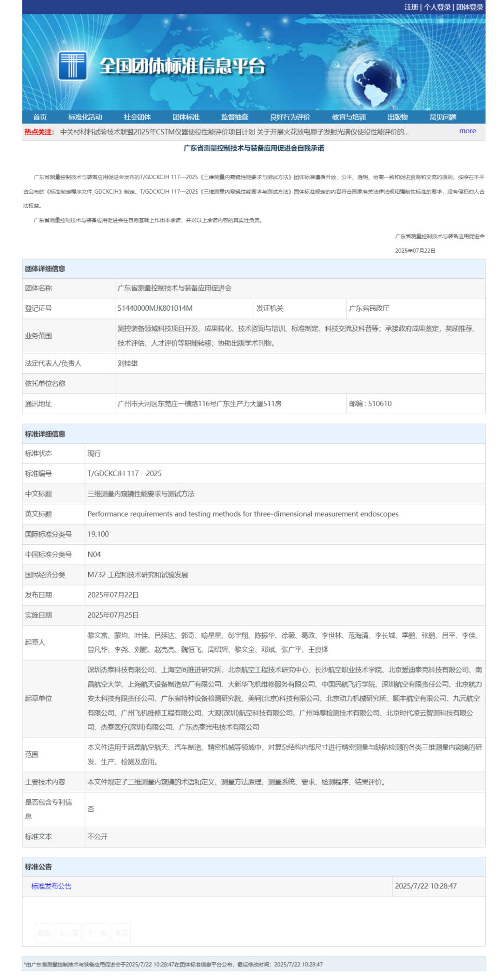This screenshot has width=502, height=980.
Task: Select 常见问题 in the navigation bar
Action: (443, 117)
